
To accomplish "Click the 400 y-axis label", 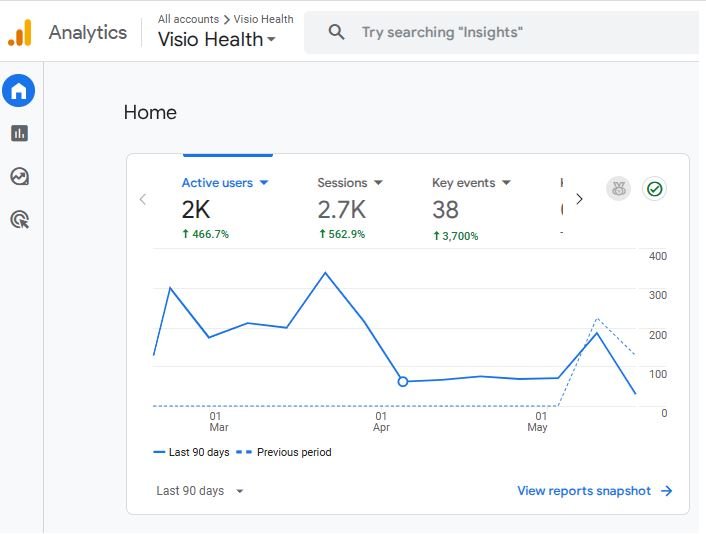I will click(658, 256).
